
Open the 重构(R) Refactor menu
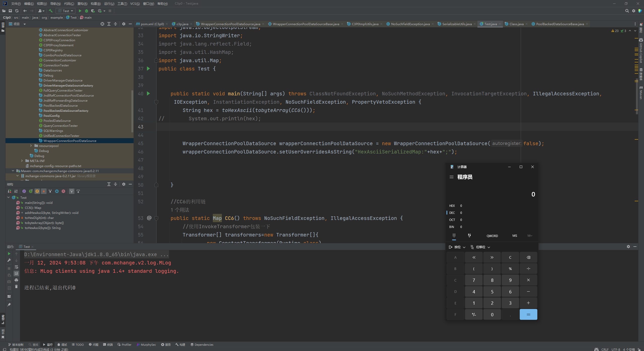click(x=82, y=4)
